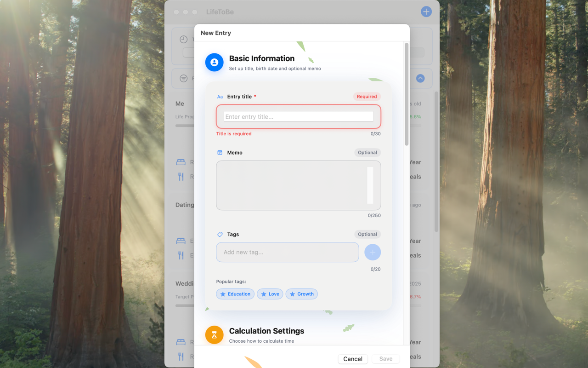The width and height of the screenshot is (588, 368).
Task: Select the Me entry in background list
Action: pos(180,104)
